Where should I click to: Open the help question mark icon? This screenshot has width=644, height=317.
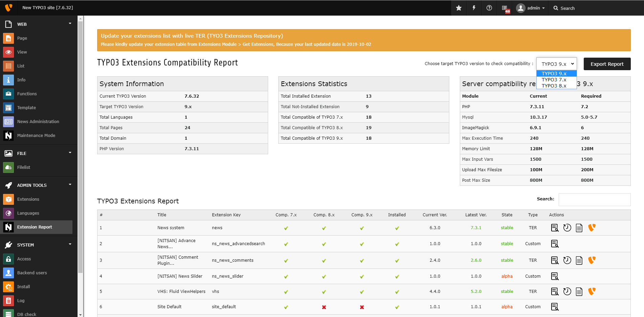[x=489, y=8]
